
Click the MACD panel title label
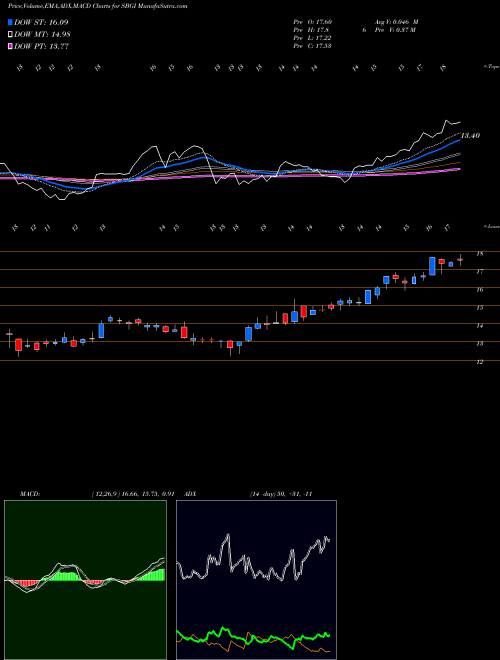(x=30, y=494)
